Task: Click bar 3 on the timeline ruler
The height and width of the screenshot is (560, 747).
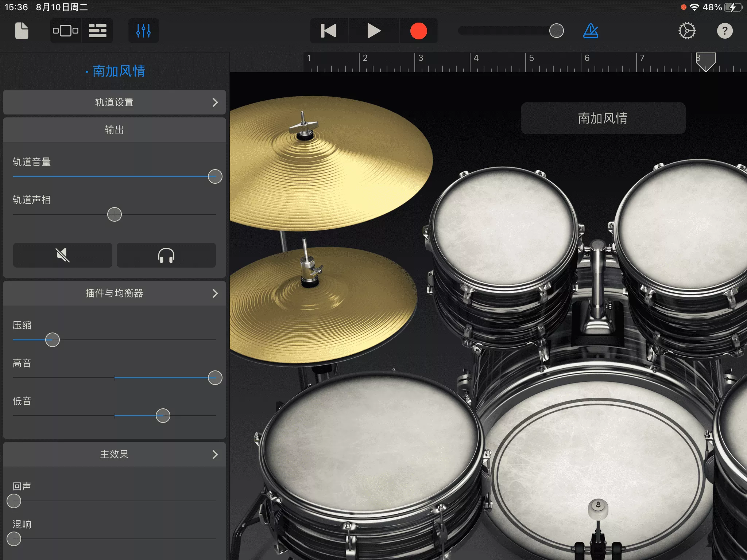Action: tap(421, 58)
